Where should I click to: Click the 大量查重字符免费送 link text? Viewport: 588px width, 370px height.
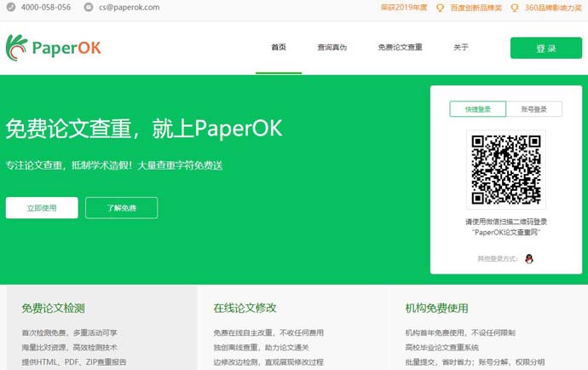point(180,165)
